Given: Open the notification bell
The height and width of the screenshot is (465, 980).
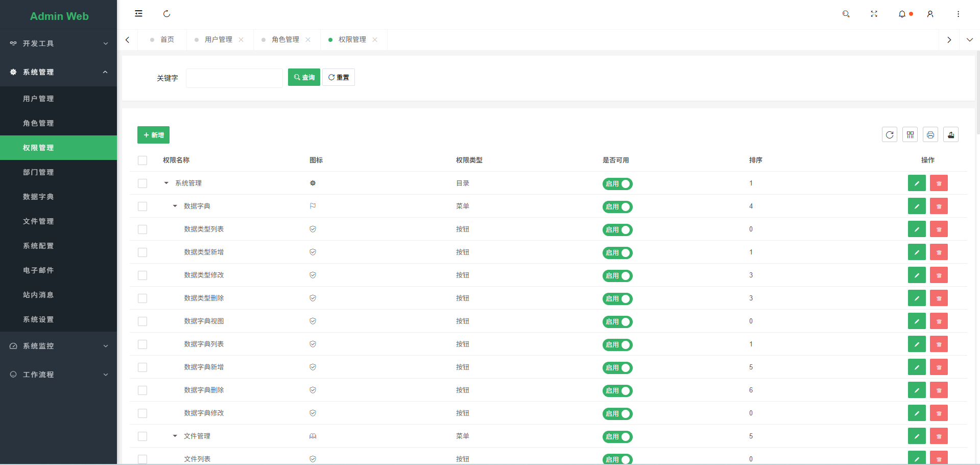Looking at the screenshot, I should (x=902, y=14).
